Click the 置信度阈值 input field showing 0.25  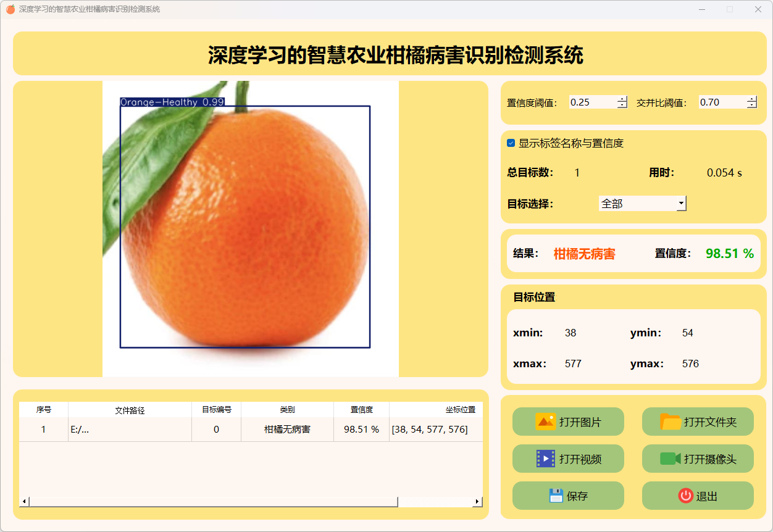(591, 102)
